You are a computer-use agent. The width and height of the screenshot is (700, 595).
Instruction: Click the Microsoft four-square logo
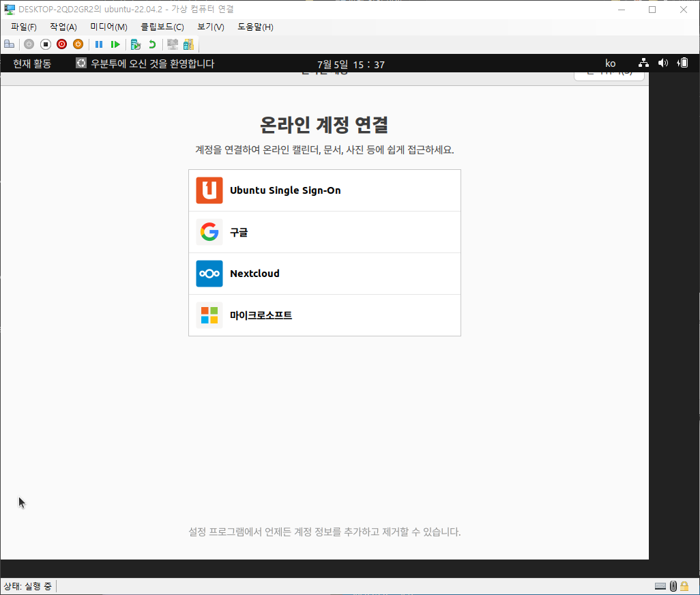tap(209, 315)
